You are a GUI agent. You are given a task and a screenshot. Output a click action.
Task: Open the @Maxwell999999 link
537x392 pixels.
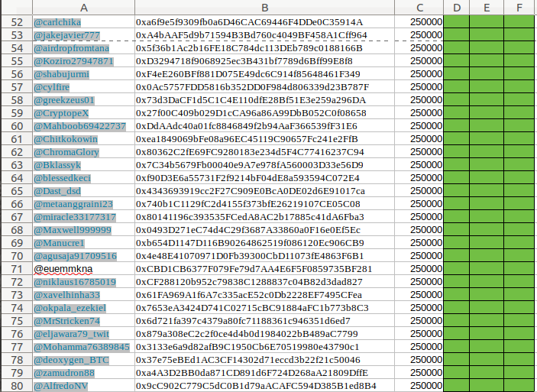pyautogui.click(x=73, y=230)
